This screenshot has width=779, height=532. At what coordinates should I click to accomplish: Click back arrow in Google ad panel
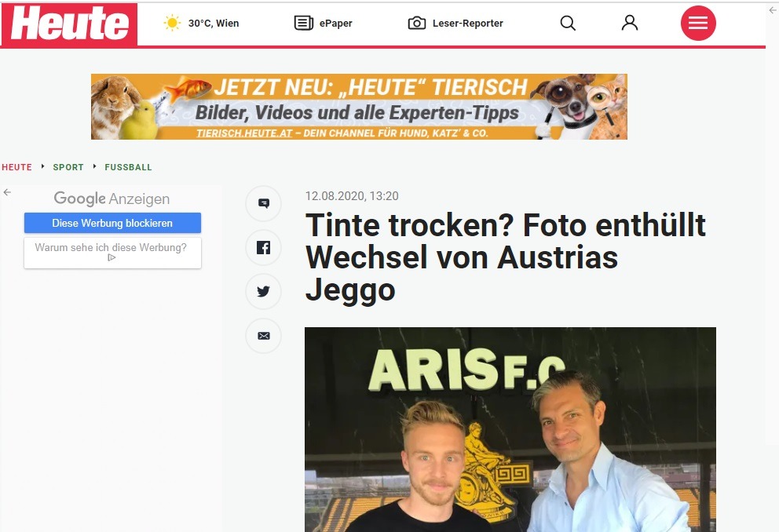coord(7,192)
